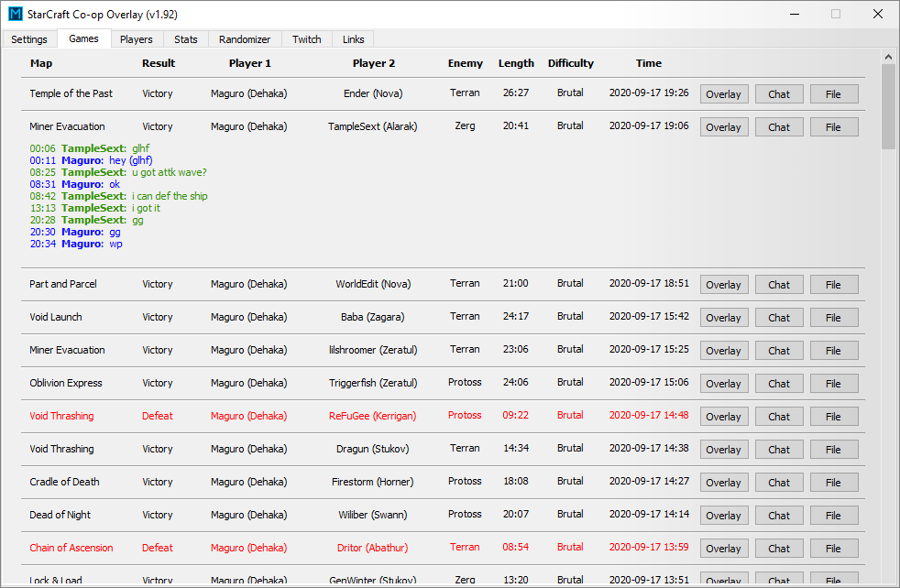Show Overlay for Cradle of Death game
This screenshot has width=900, height=588.
[x=724, y=483]
